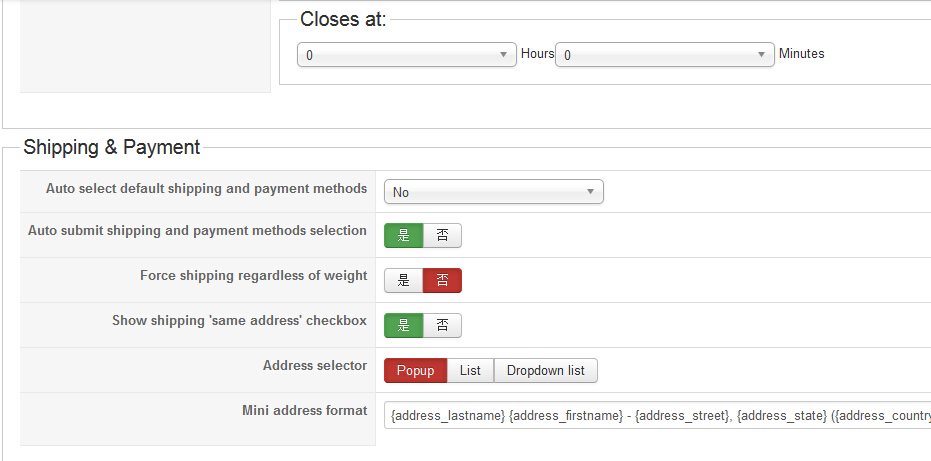Open the Closes at Minutes dropdown

tap(665, 55)
